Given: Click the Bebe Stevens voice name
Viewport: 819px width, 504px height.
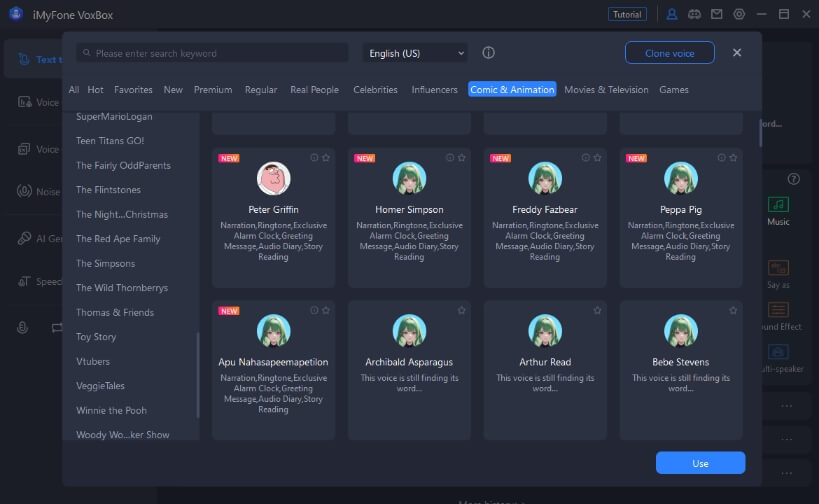Looking at the screenshot, I should coord(681,362).
